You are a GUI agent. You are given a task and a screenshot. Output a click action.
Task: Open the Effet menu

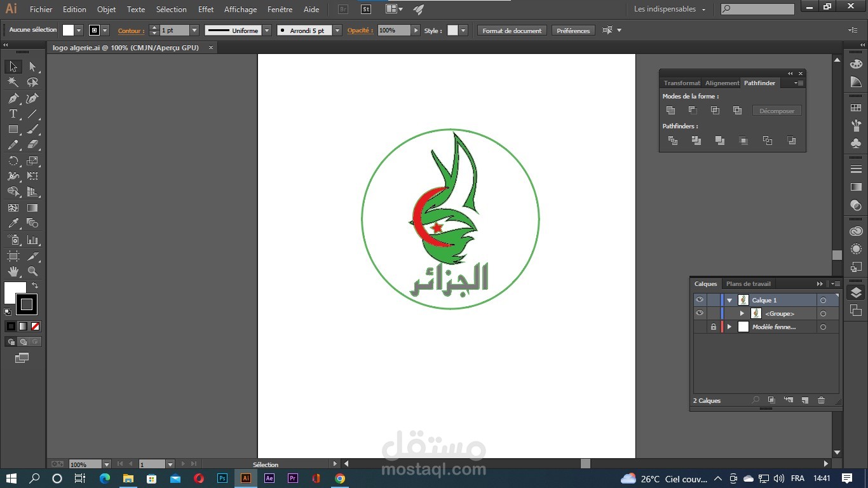coord(206,10)
